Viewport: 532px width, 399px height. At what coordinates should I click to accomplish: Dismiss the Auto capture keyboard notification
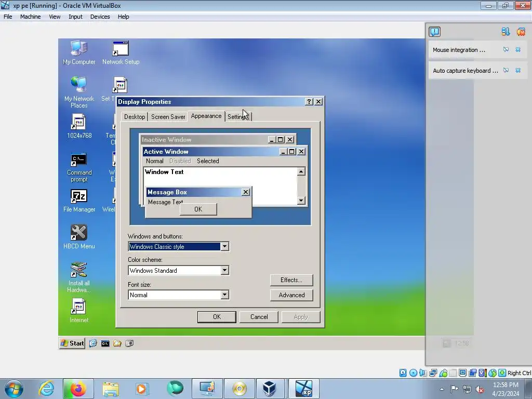[x=518, y=70]
